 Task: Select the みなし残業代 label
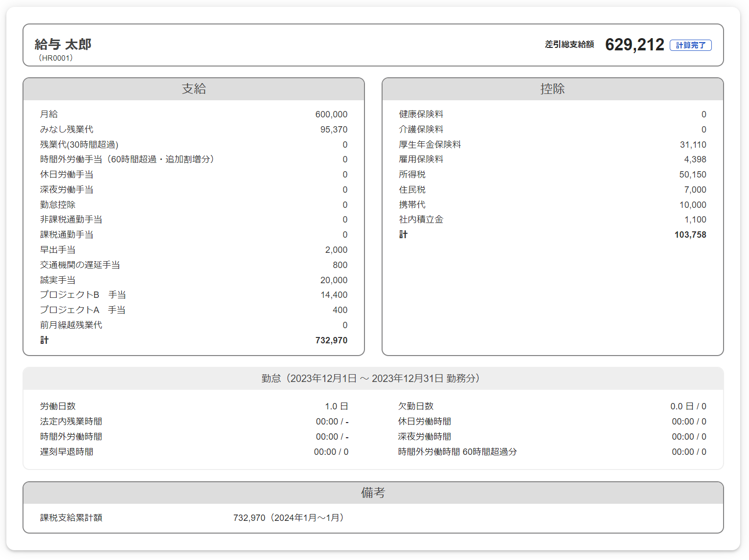[67, 130]
